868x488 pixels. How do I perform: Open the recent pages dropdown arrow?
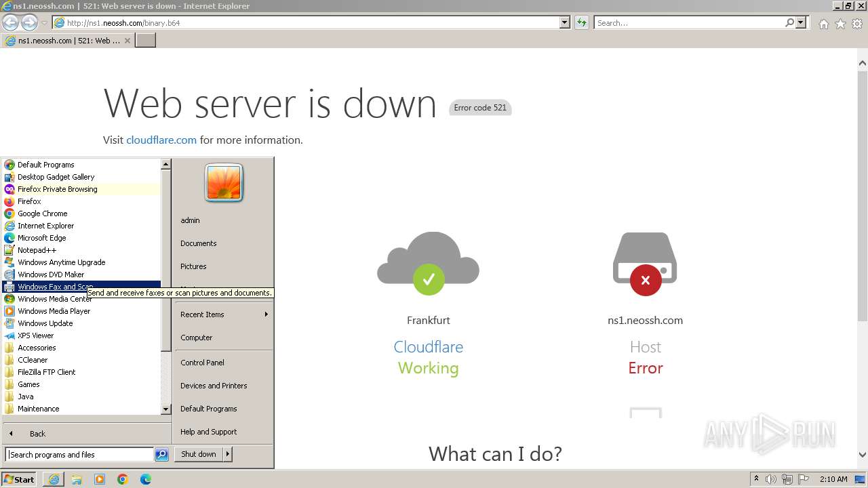pyautogui.click(x=45, y=23)
